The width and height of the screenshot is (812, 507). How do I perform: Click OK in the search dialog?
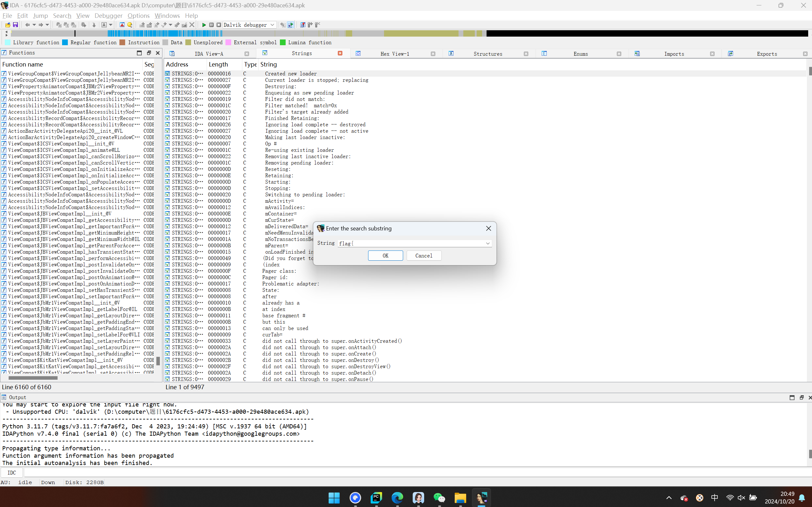[x=385, y=256]
